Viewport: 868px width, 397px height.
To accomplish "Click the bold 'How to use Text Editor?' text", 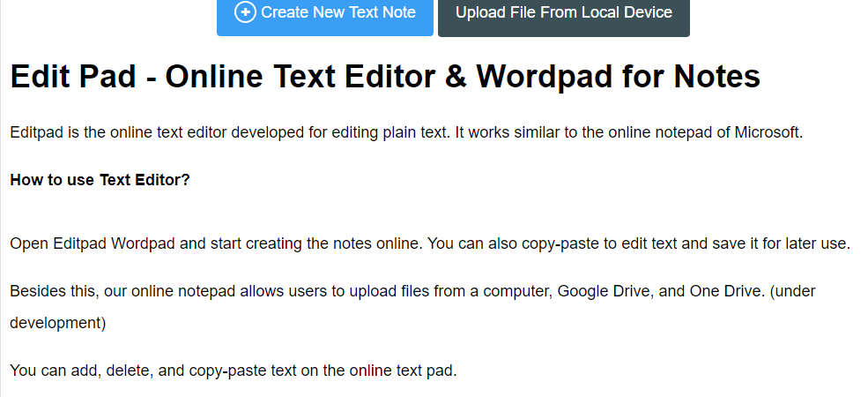I will click(x=100, y=180).
